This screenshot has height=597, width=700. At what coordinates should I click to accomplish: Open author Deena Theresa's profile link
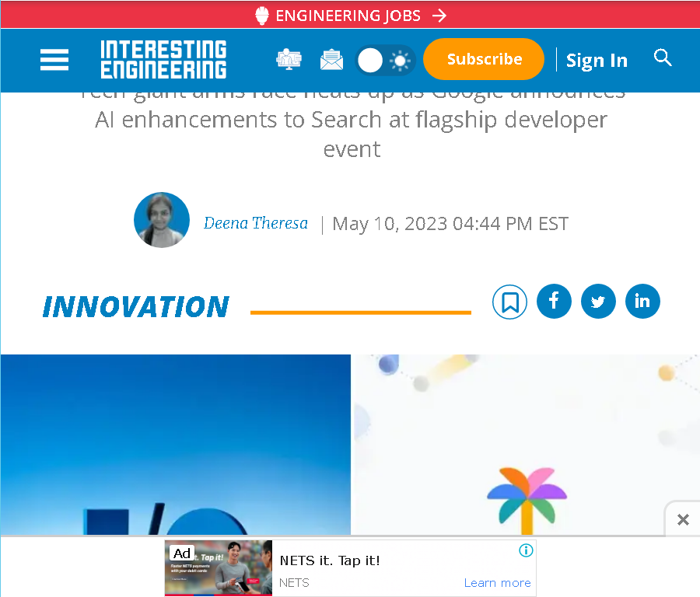pyautogui.click(x=255, y=223)
